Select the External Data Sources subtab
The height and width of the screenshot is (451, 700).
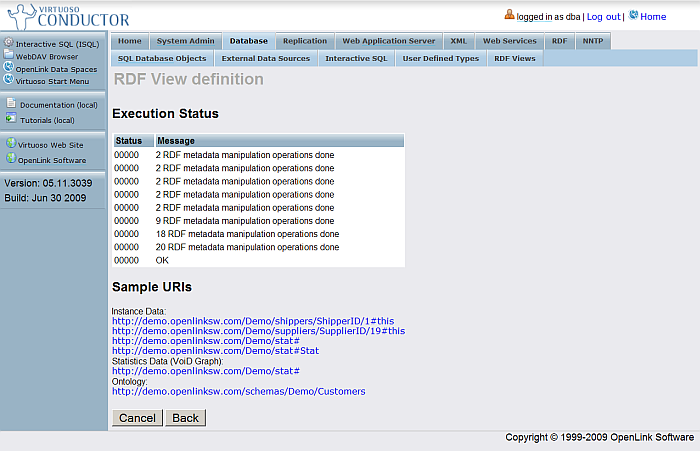coord(266,59)
